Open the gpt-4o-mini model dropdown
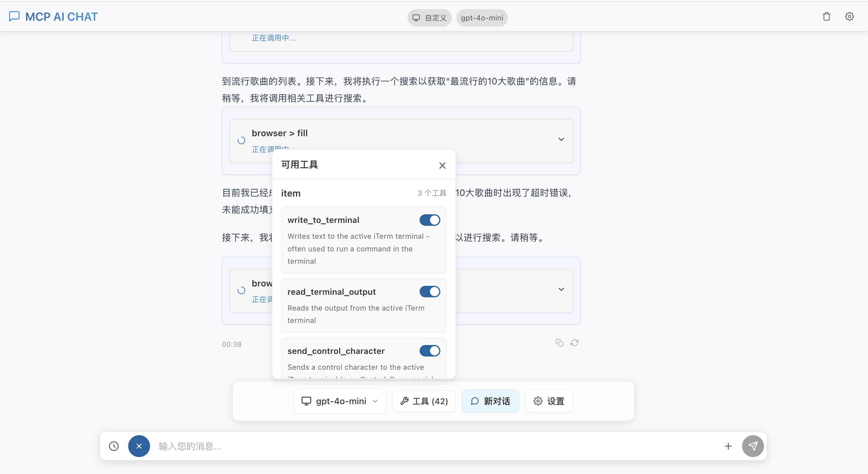 [x=340, y=401]
